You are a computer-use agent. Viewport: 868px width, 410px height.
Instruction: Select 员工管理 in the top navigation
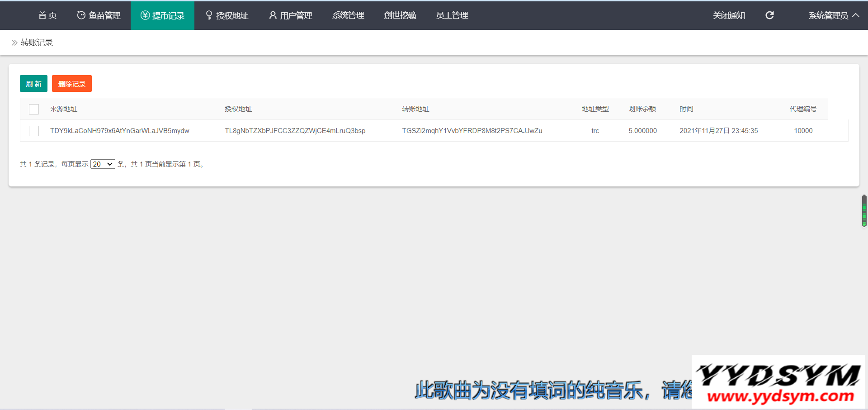pos(452,15)
